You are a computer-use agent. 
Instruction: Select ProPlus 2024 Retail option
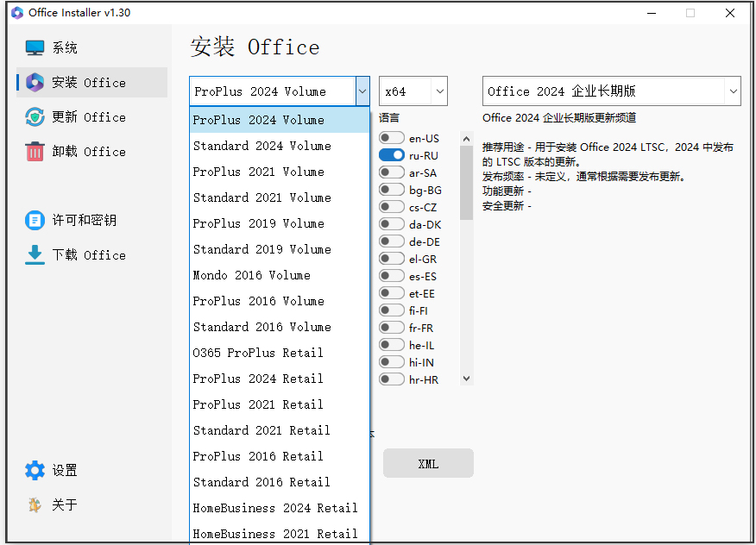[280, 379]
